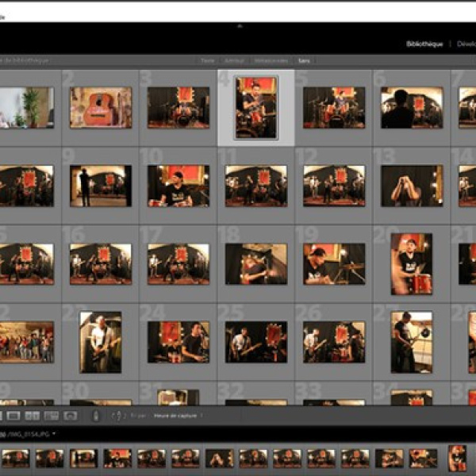Select the 'Attribut' library filter
476x476 pixels.
[234, 60]
